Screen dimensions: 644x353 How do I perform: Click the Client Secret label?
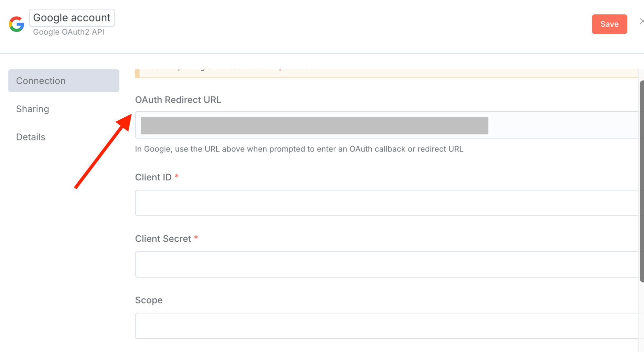click(x=163, y=239)
